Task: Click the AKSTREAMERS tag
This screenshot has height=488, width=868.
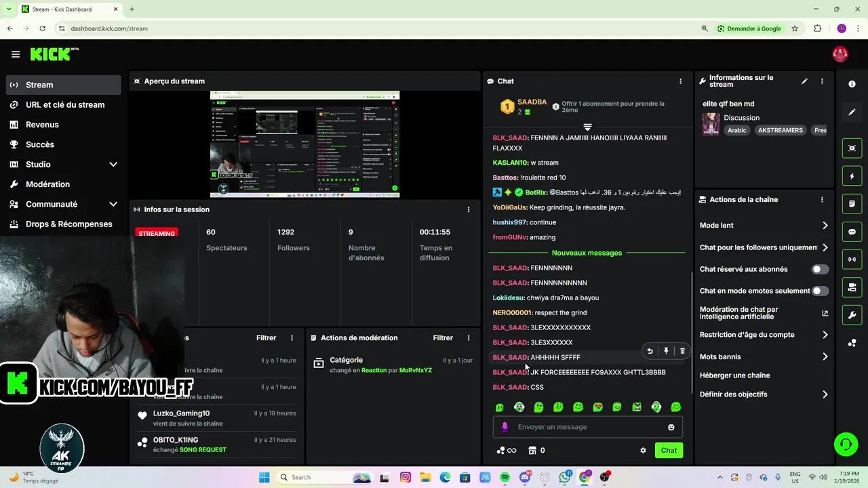Action: coord(781,130)
